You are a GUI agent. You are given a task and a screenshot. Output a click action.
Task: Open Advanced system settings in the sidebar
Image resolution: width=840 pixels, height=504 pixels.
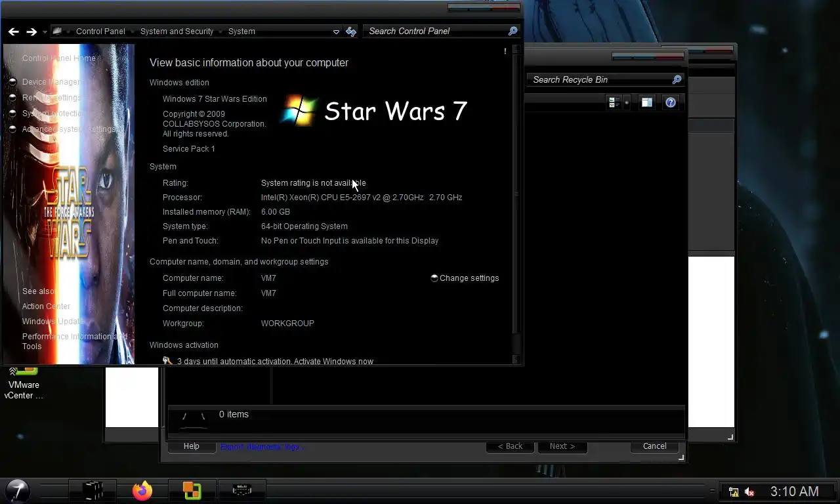tap(70, 129)
